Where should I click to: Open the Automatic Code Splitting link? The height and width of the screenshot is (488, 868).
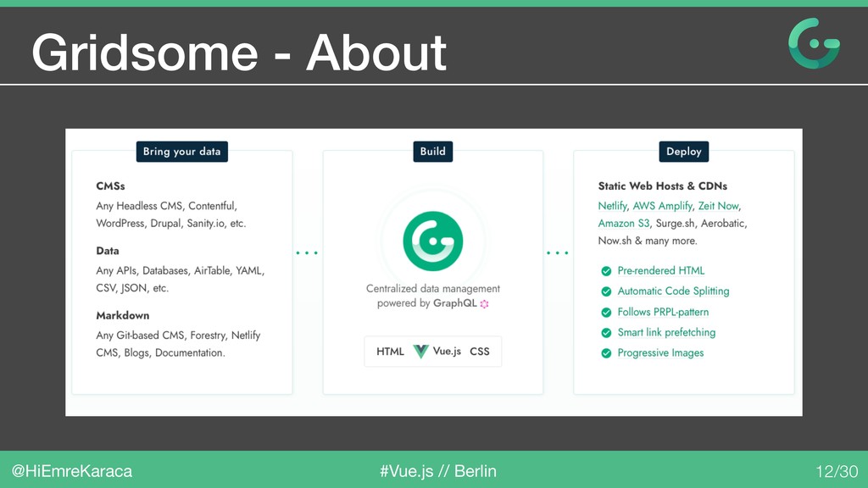pyautogui.click(x=673, y=291)
